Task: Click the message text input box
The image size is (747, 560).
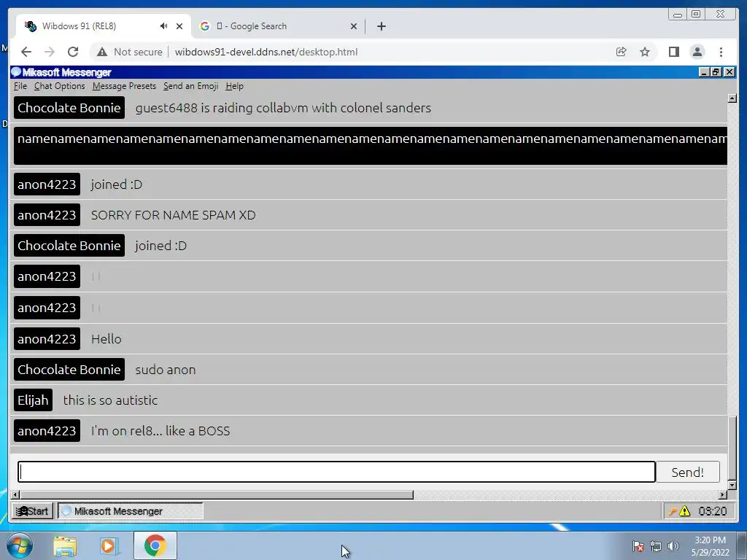Action: 336,472
